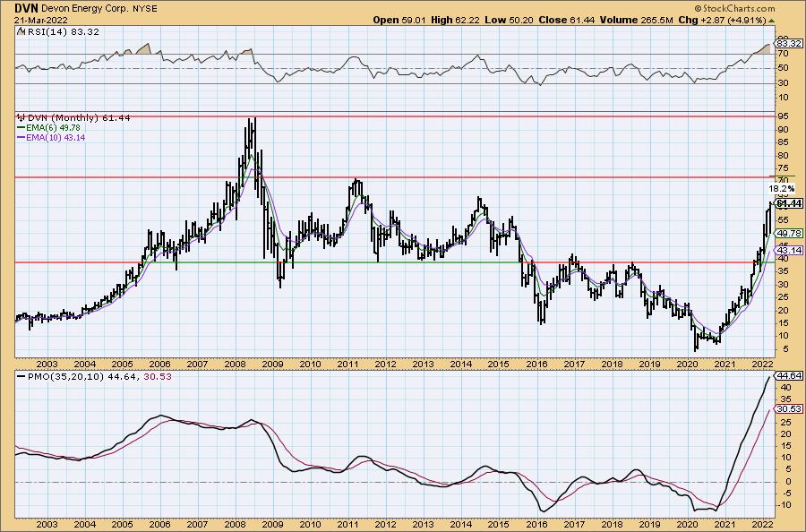Image resolution: width=806 pixels, height=532 pixels.
Task: Select the DVN ticker symbol in header
Action: pyautogui.click(x=26, y=9)
